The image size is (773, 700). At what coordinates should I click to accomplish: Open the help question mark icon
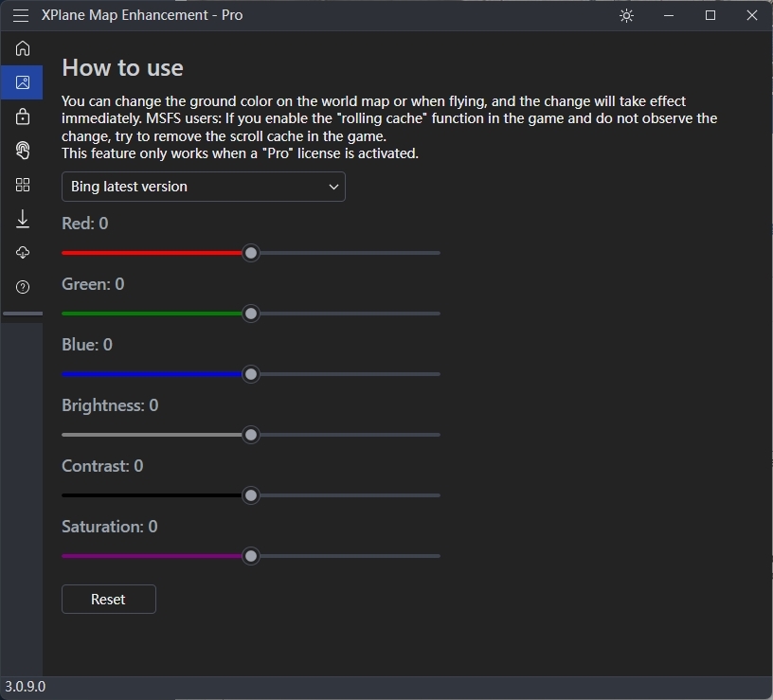(23, 287)
